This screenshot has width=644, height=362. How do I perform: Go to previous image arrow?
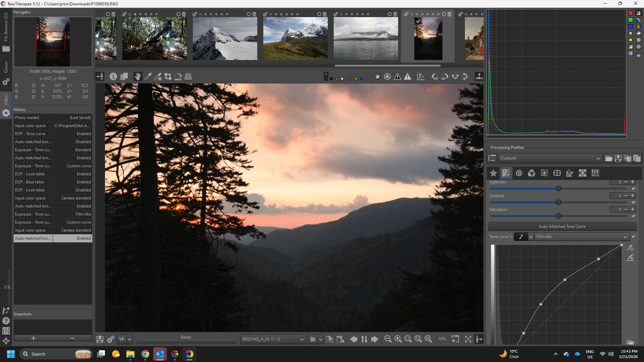(354, 339)
